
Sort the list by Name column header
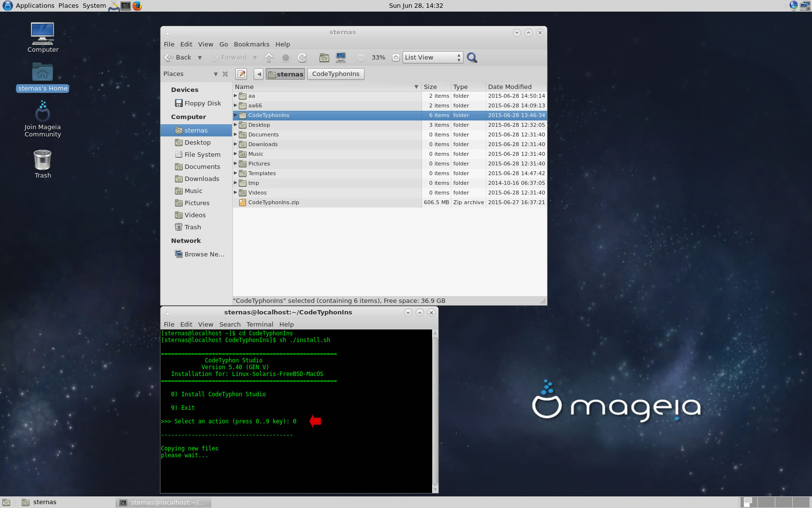pyautogui.click(x=327, y=87)
